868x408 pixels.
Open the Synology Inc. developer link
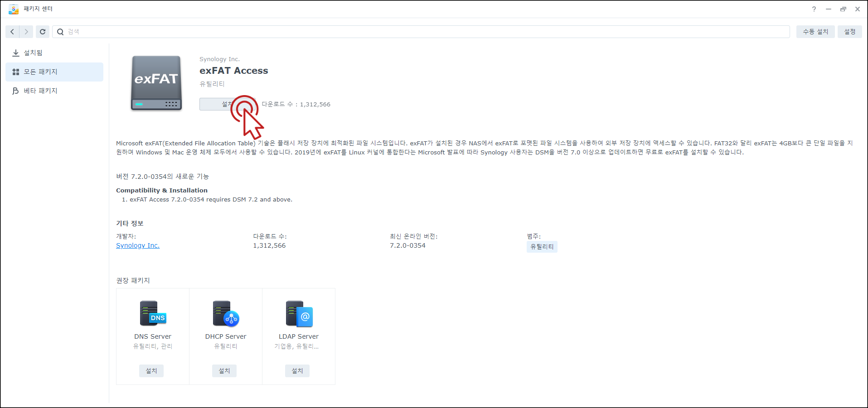coord(138,245)
